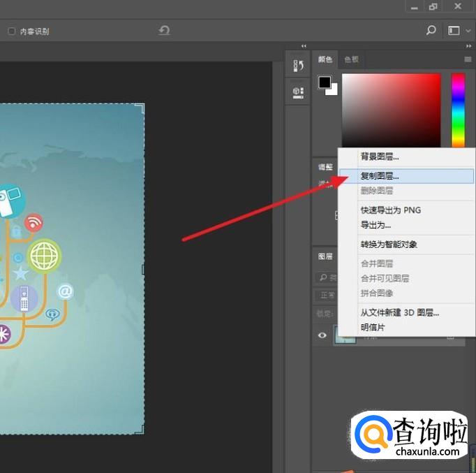Switch to the 色板 tab
This screenshot has height=473, width=476.
click(x=351, y=59)
